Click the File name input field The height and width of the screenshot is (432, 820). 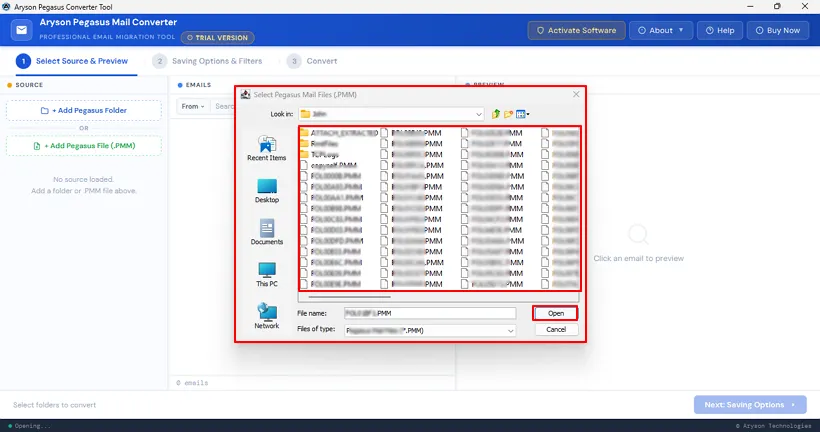[430, 313]
